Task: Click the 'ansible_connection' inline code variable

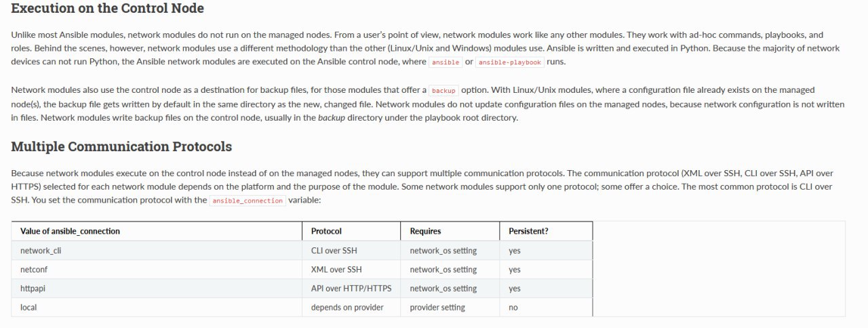Action: (248, 201)
